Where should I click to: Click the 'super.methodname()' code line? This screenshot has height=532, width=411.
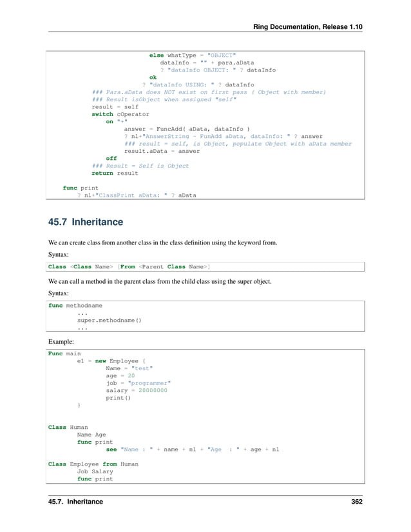click(109, 320)
